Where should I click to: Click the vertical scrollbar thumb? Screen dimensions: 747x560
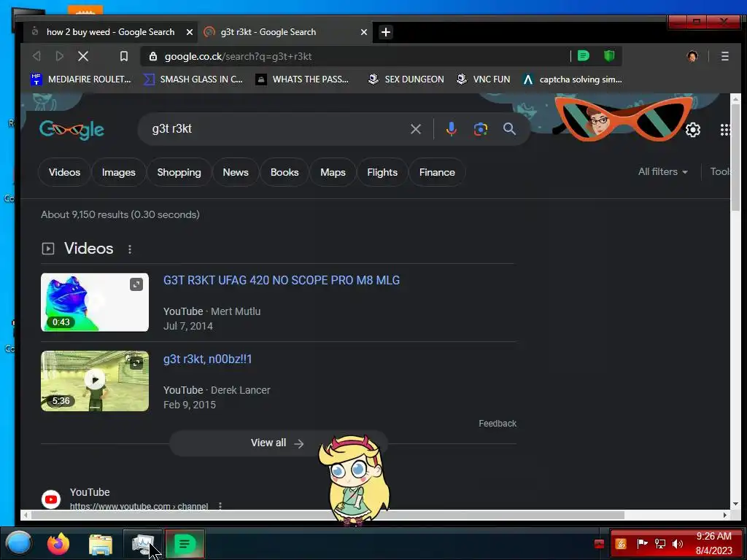coord(735,157)
